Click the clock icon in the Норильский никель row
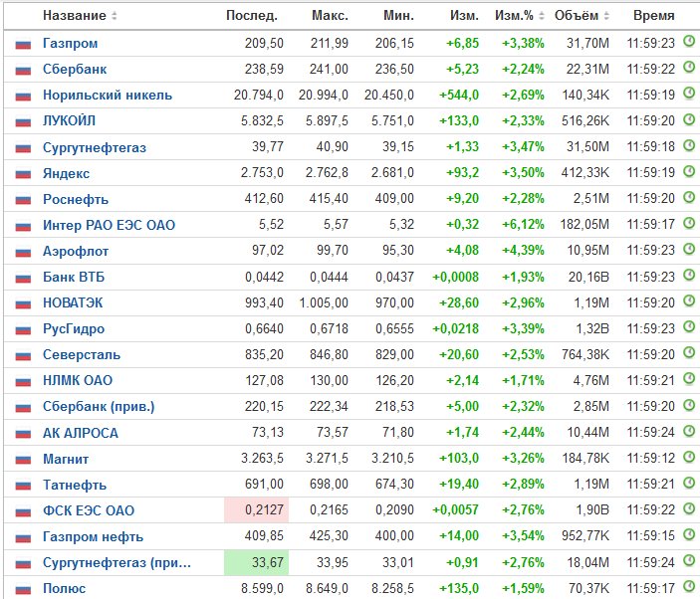Image resolution: width=700 pixels, height=599 pixels. (689, 94)
